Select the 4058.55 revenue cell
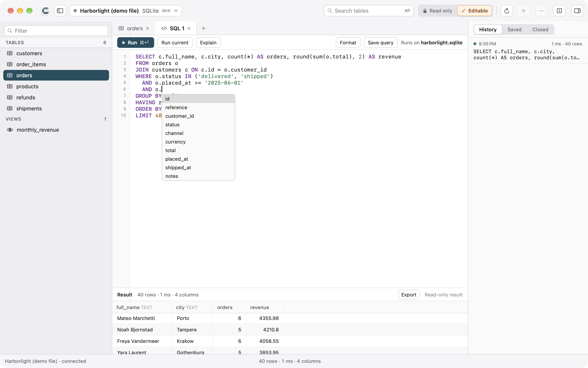The height and width of the screenshot is (368, 588). click(265, 341)
